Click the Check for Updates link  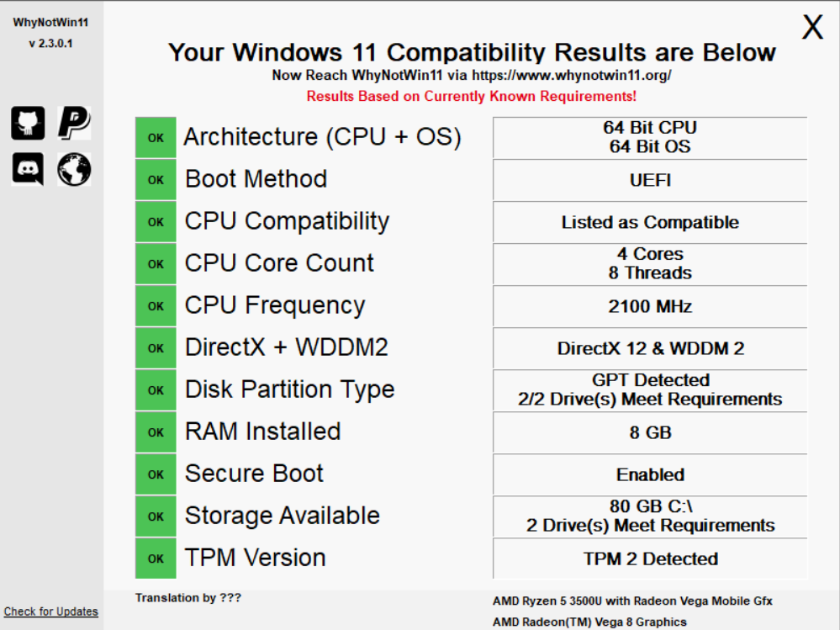pos(51,611)
